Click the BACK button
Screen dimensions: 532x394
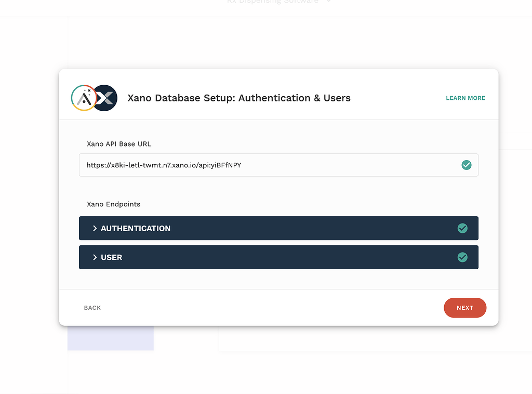coord(92,308)
